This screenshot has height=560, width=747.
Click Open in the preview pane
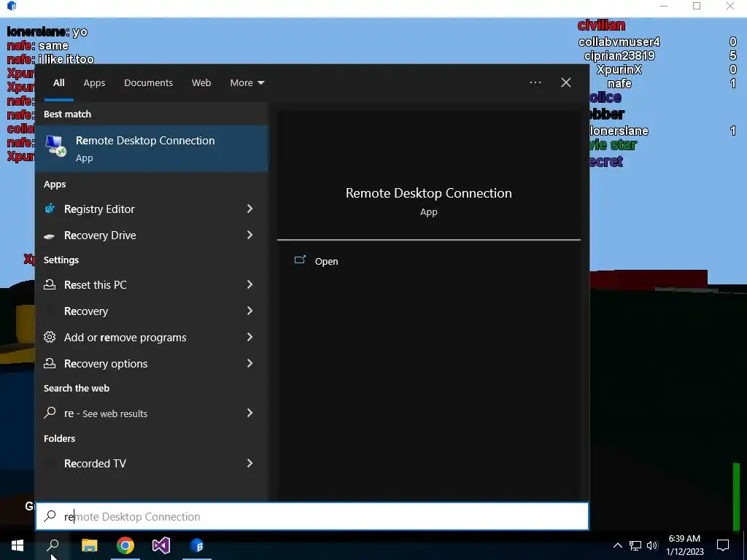(x=326, y=261)
